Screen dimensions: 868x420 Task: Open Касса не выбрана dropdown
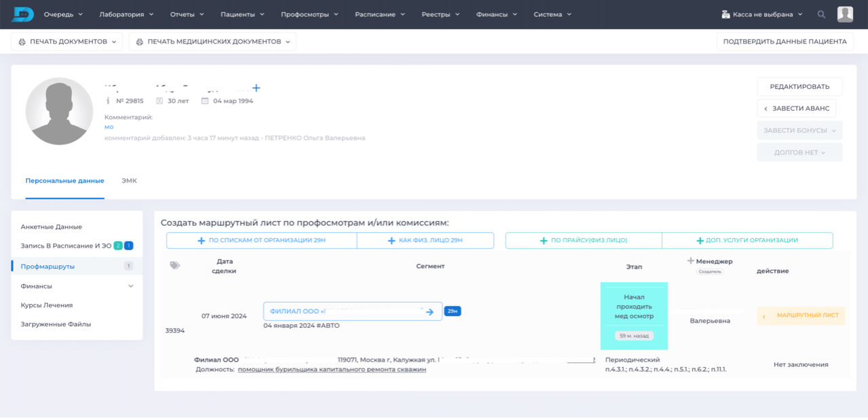tap(762, 14)
